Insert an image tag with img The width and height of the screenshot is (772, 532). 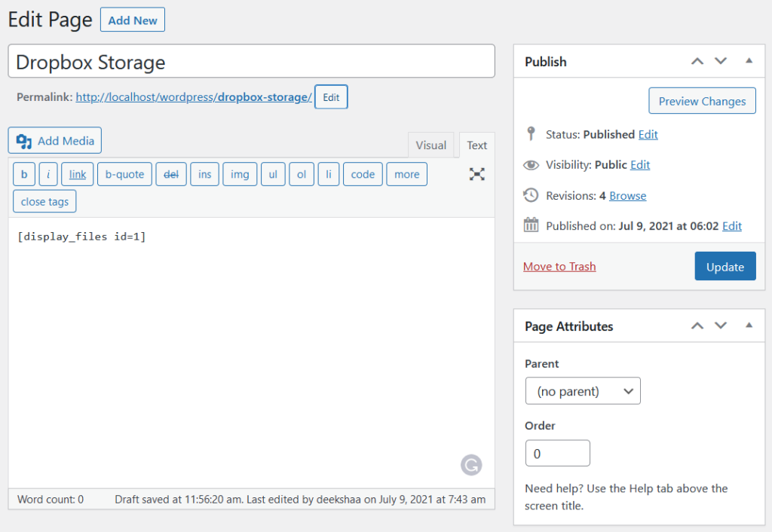point(239,174)
